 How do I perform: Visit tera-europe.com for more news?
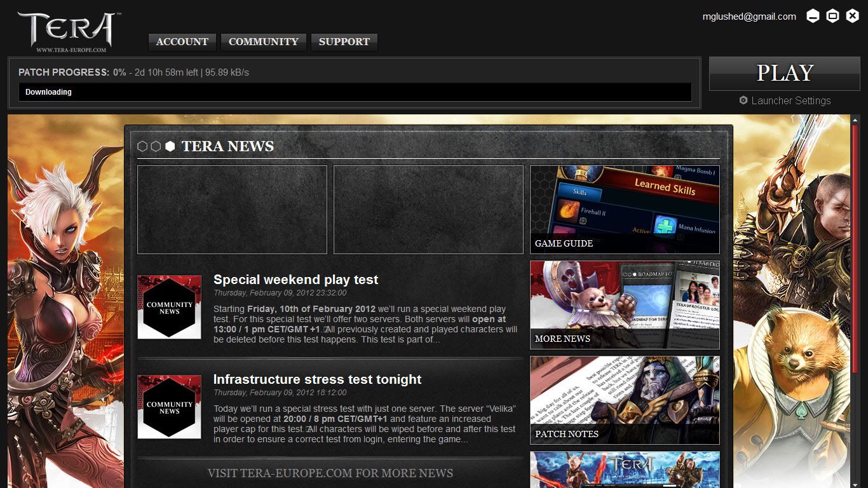(x=330, y=473)
